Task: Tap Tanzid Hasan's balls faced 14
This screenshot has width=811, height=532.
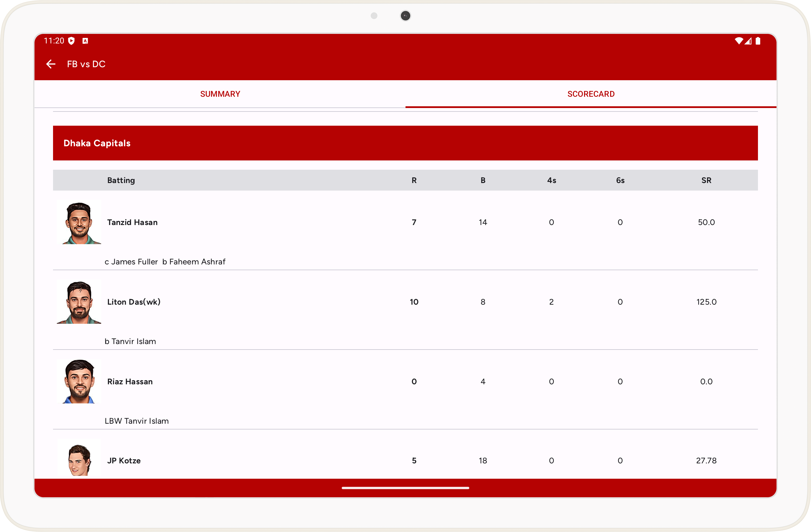Action: pos(483,222)
